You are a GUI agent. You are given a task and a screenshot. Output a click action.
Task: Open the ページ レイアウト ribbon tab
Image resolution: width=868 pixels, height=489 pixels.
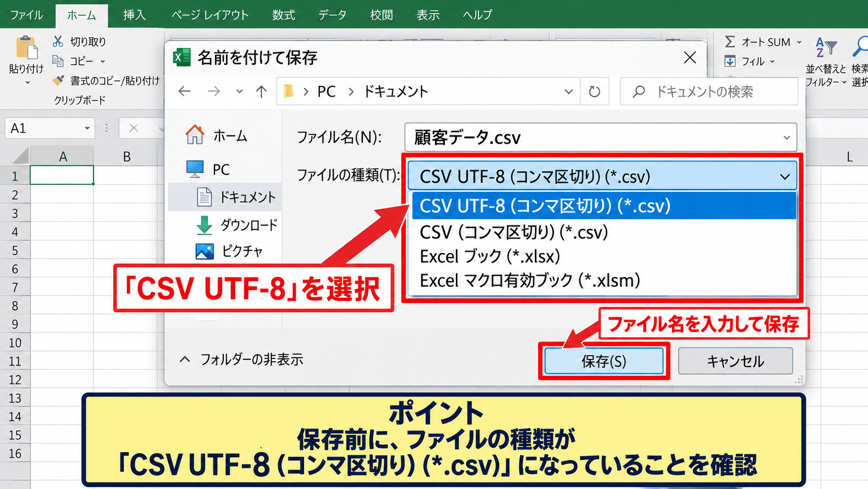tap(210, 15)
